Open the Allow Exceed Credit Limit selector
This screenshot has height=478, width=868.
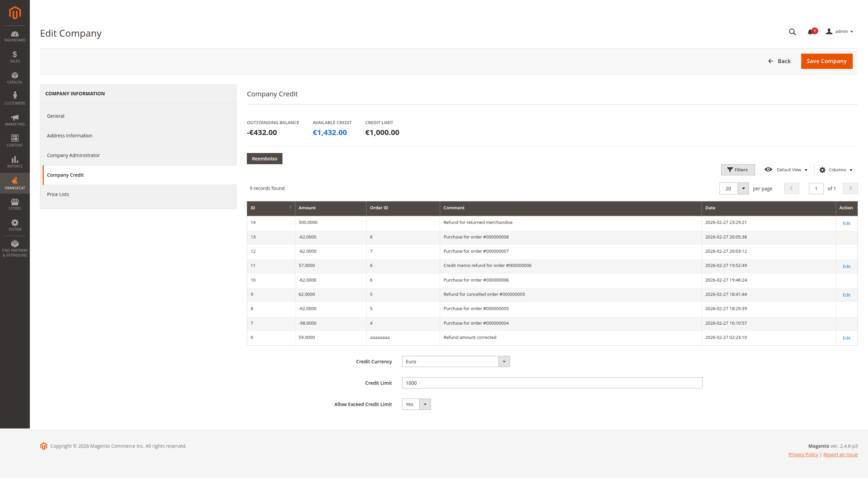(416, 404)
